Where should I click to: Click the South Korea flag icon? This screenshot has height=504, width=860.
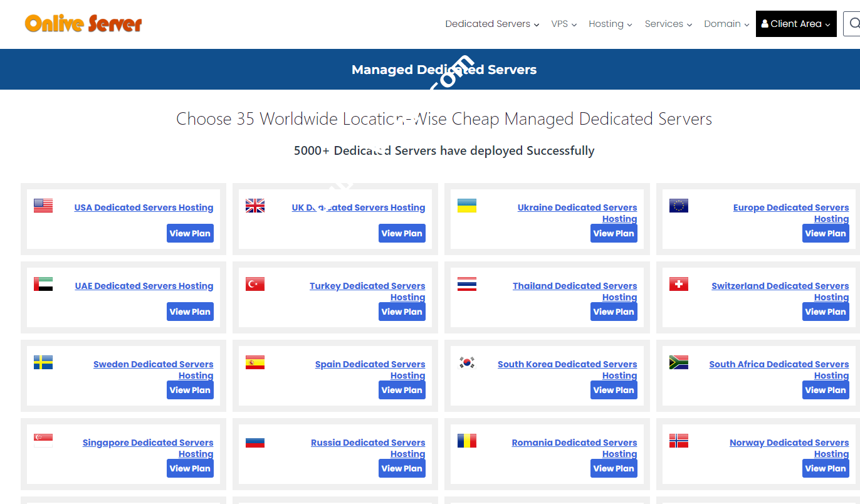(x=467, y=362)
